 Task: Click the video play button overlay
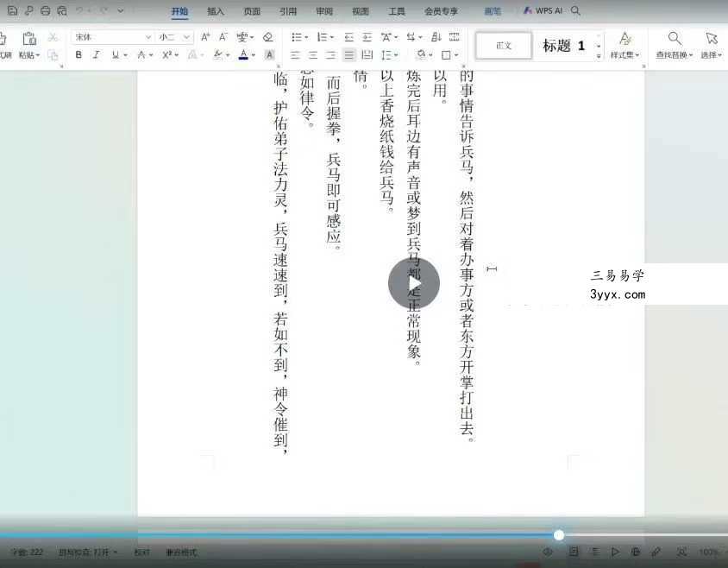[x=414, y=283]
